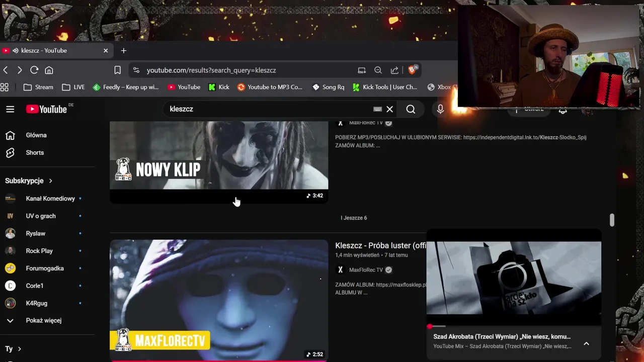Close the kleszcz - YouTube browser tab
The height and width of the screenshot is (362, 644).
click(x=106, y=50)
